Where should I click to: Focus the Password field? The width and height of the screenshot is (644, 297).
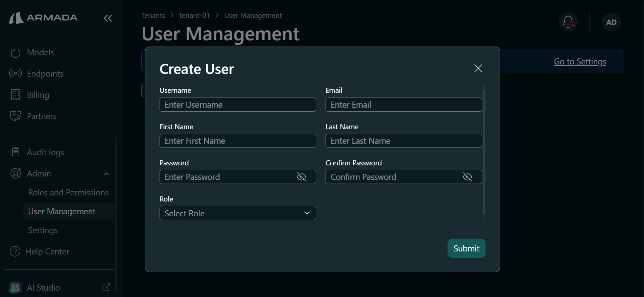[238, 177]
